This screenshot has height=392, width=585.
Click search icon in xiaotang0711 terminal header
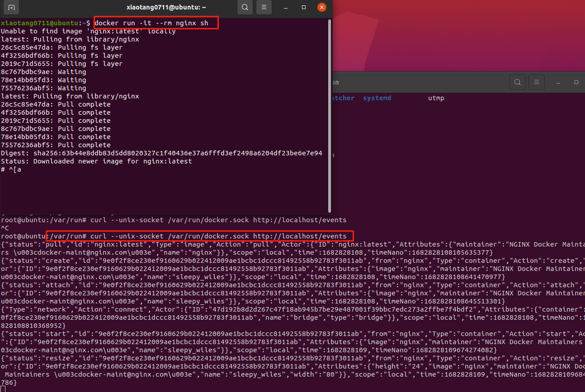click(245, 7)
